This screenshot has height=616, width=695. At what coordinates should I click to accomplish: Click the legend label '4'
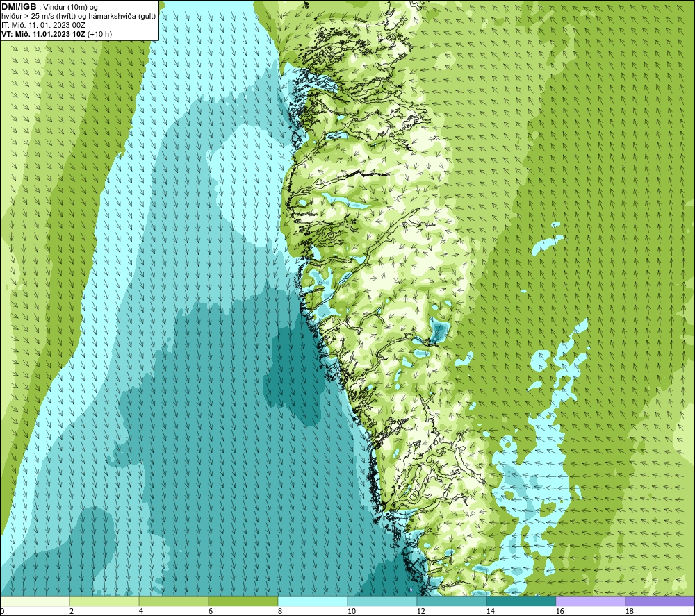pos(141,611)
